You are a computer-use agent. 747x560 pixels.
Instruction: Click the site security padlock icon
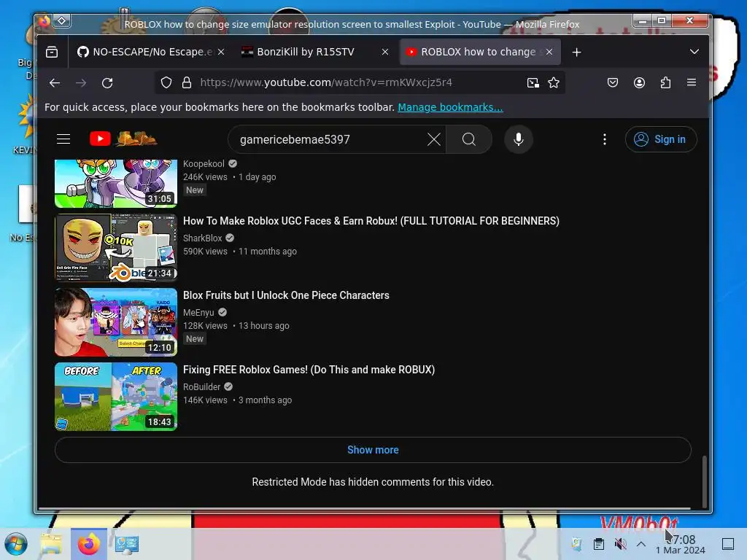[x=187, y=83]
